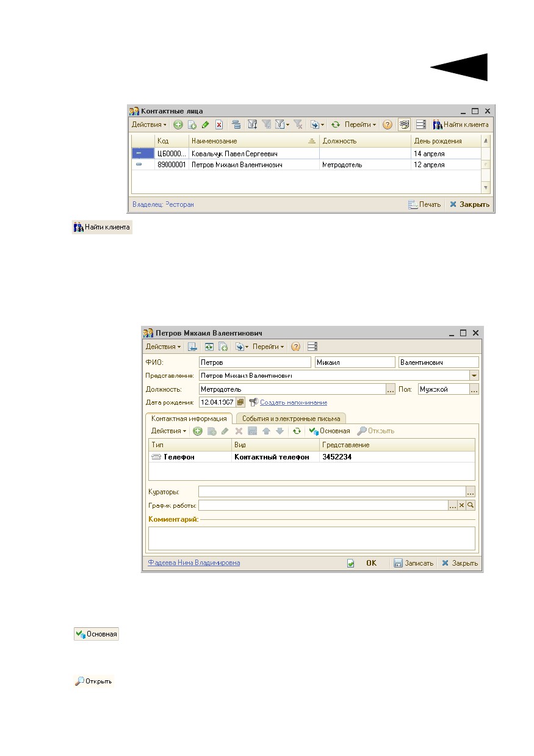This screenshot has width=534, height=756.
Task: Click the pencil edit icon in Контактные лица
Action: [205, 124]
